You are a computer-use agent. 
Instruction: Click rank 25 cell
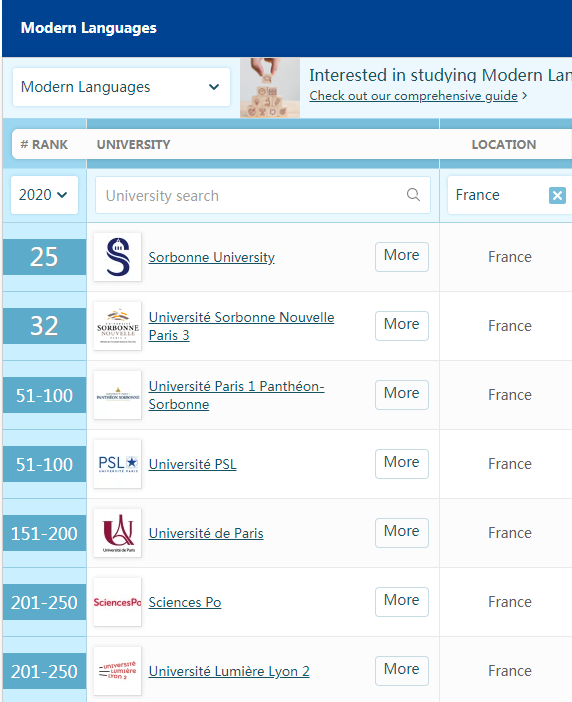coord(44,257)
